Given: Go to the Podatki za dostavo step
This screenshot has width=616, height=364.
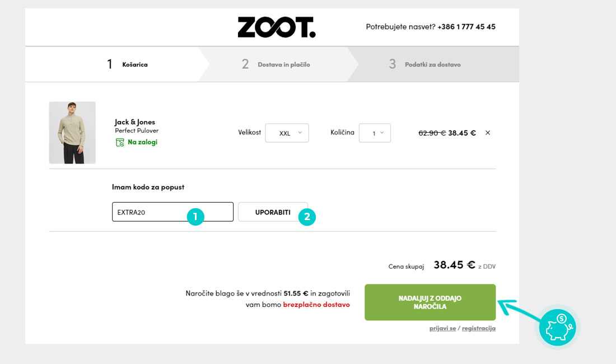Looking at the screenshot, I should click(x=424, y=64).
